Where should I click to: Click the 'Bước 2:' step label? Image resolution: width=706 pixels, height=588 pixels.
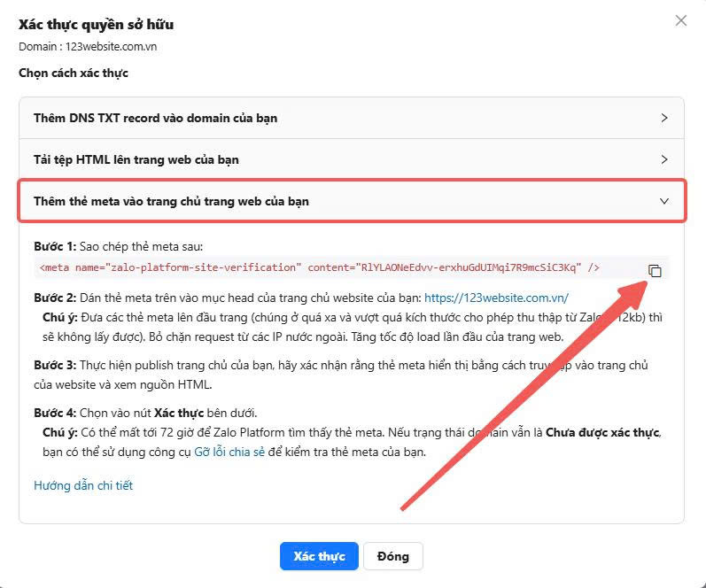[x=55, y=298]
